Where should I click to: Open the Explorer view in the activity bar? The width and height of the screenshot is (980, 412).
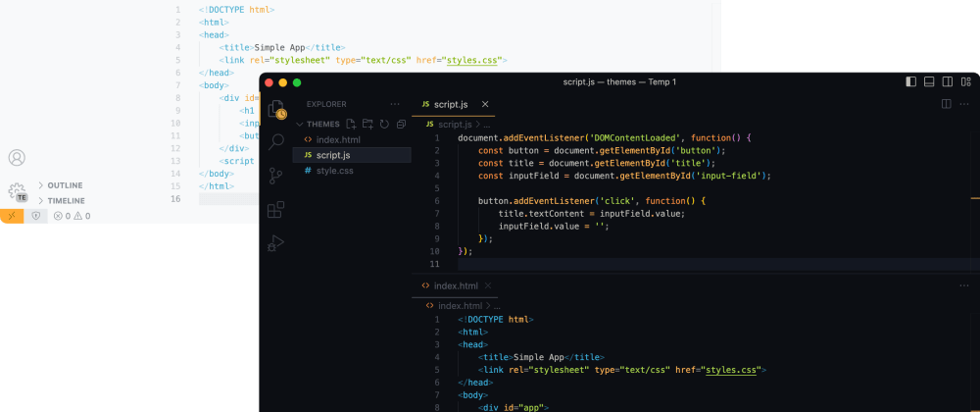tap(276, 110)
